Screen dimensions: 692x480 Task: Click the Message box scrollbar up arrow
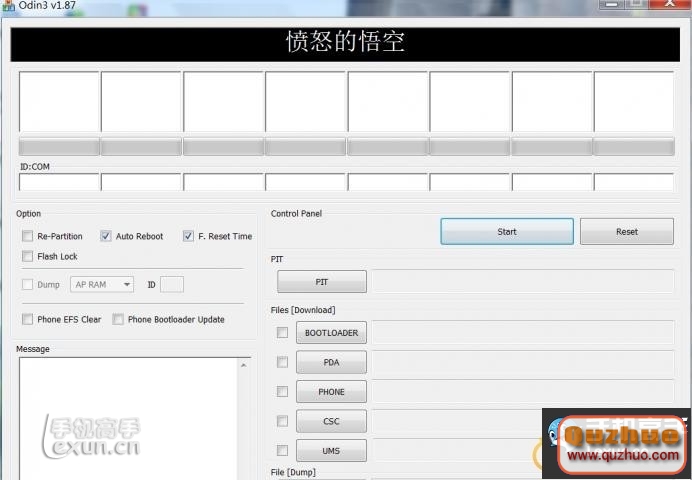pos(244,365)
